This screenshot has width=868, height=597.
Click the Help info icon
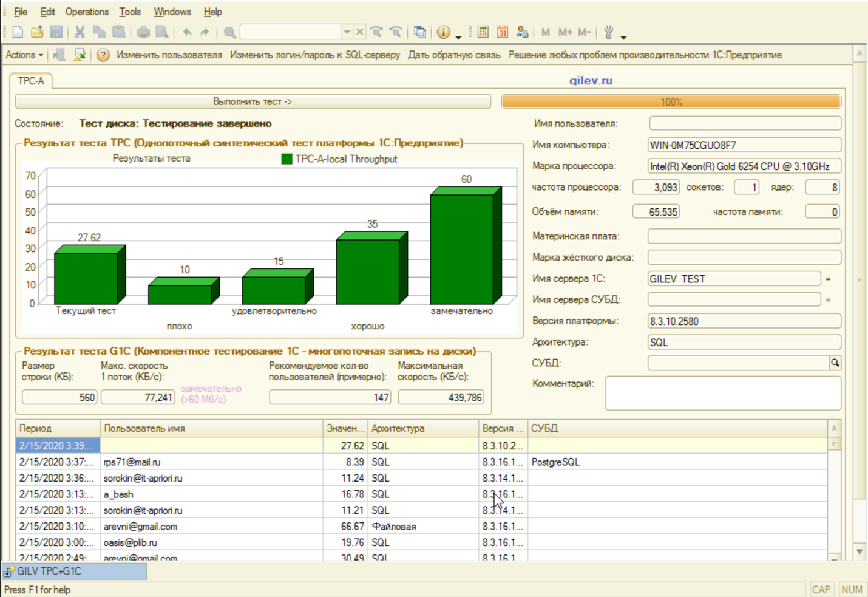click(x=444, y=32)
